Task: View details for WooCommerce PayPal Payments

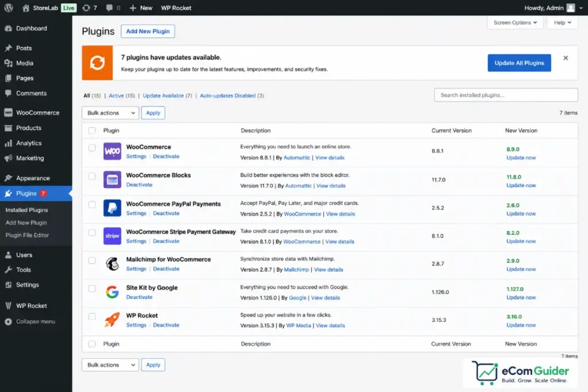Action: (x=341, y=214)
